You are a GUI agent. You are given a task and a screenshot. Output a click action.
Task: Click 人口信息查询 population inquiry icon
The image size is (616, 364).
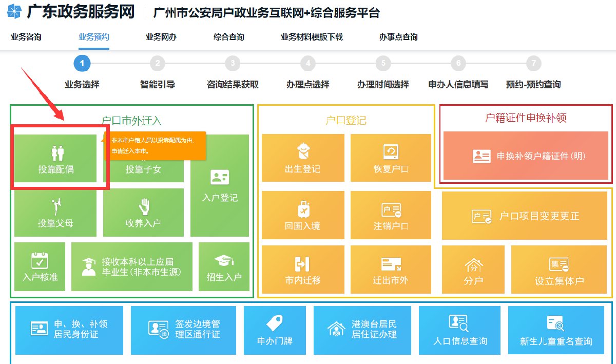(x=459, y=330)
